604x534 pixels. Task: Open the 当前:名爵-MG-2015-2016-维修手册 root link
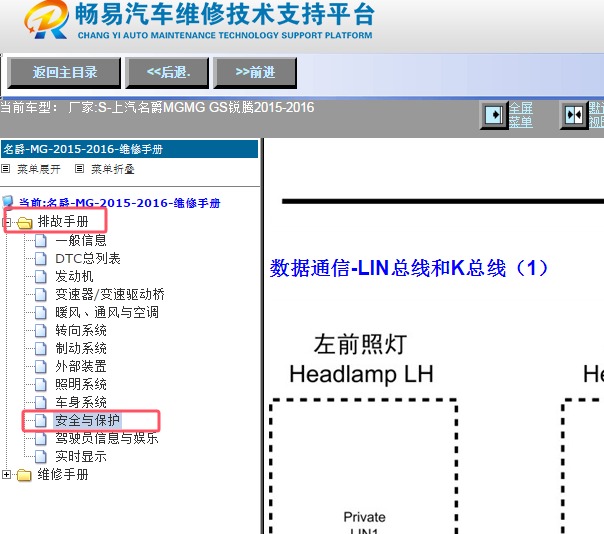click(x=120, y=203)
